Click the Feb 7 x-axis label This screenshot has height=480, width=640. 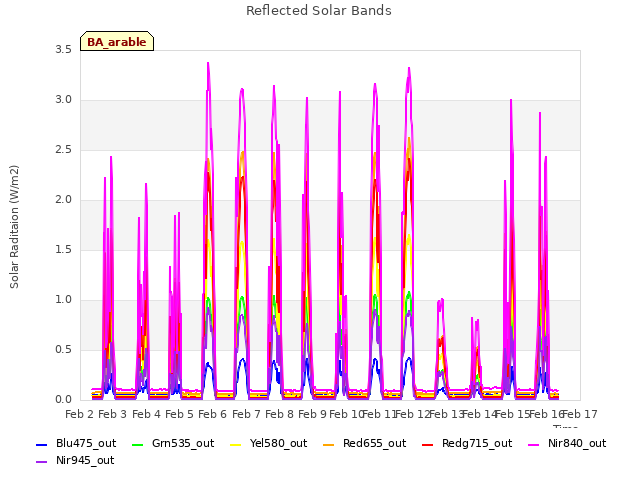point(246,415)
